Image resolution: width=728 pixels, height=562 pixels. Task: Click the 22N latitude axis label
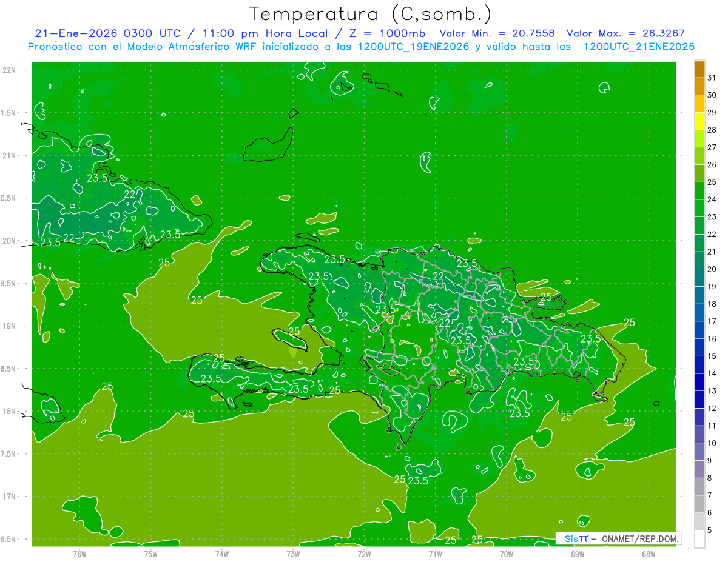point(9,70)
